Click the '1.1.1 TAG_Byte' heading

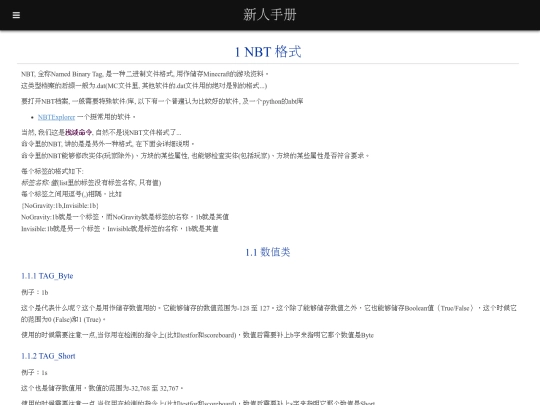[x=47, y=276]
